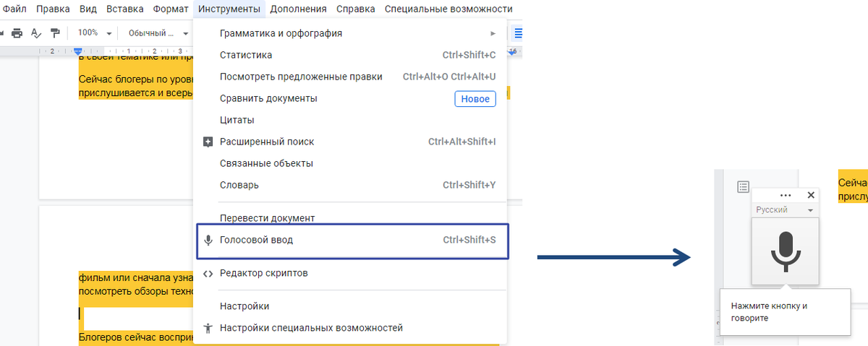Select Связанные объекты

coord(351,163)
